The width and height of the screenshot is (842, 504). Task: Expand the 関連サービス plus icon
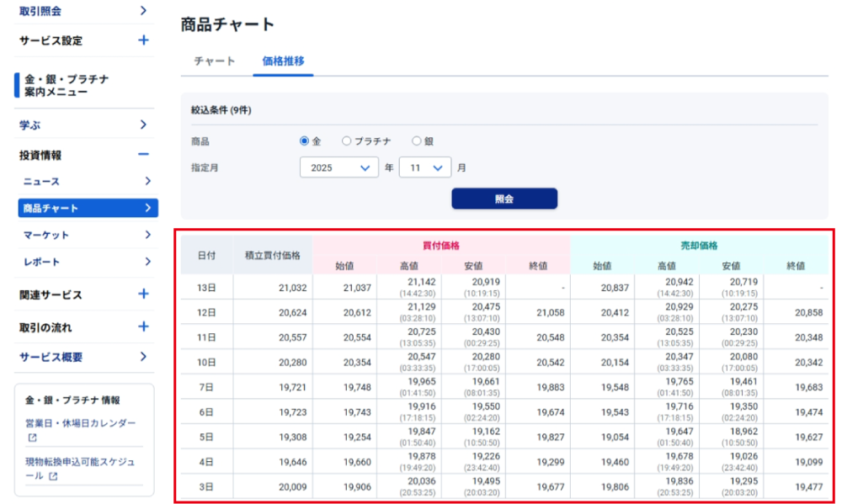click(143, 294)
